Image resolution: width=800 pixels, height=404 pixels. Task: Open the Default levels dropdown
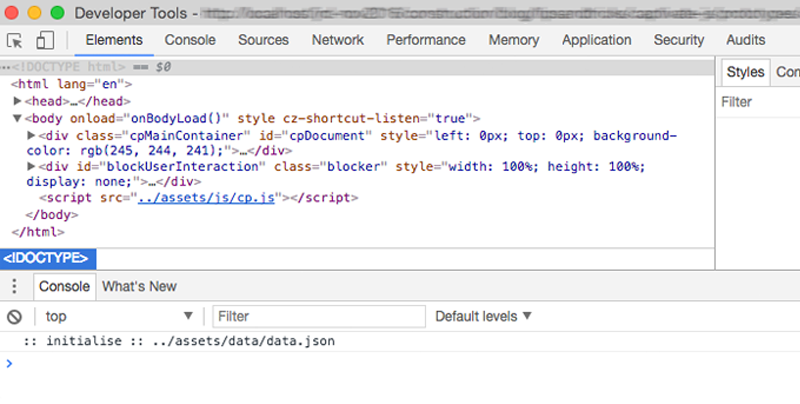483,316
